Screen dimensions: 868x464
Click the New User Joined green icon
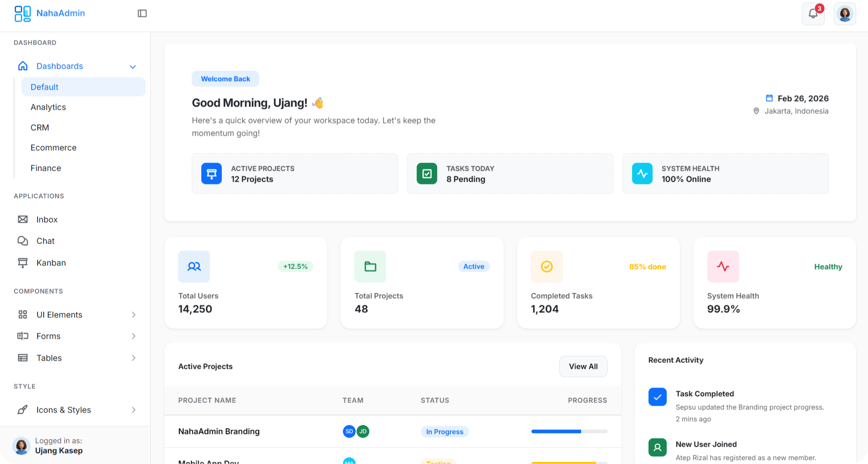tap(658, 448)
